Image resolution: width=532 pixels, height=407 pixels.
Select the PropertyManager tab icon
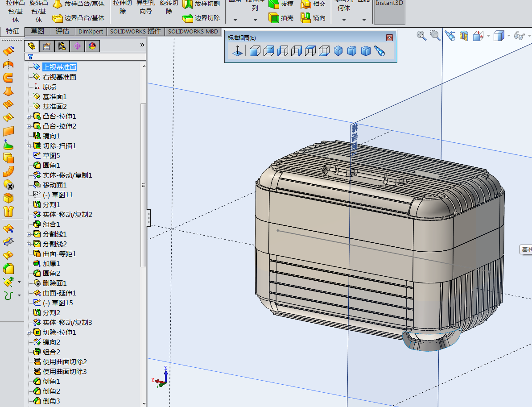pos(46,46)
